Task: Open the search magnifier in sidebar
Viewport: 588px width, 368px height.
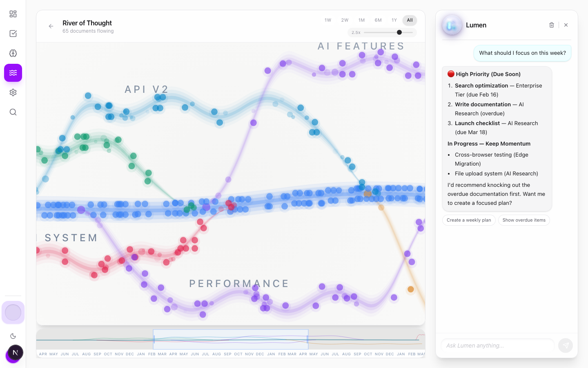Action: [13, 112]
